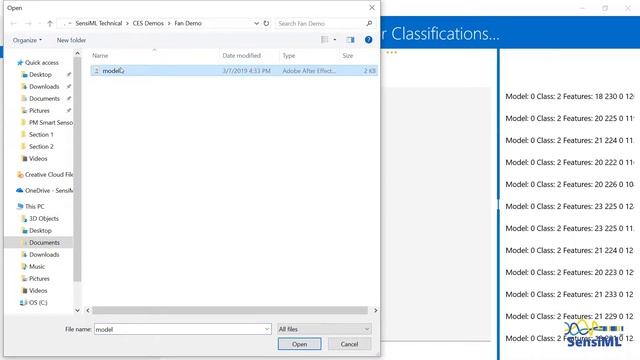The image size is (640, 360).
Task: Click Fan Demo in the breadcrumb
Action: pos(188,23)
